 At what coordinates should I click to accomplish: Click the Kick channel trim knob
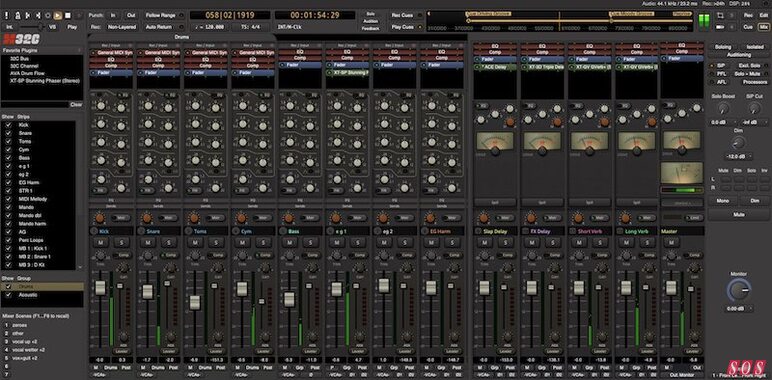tap(100, 255)
